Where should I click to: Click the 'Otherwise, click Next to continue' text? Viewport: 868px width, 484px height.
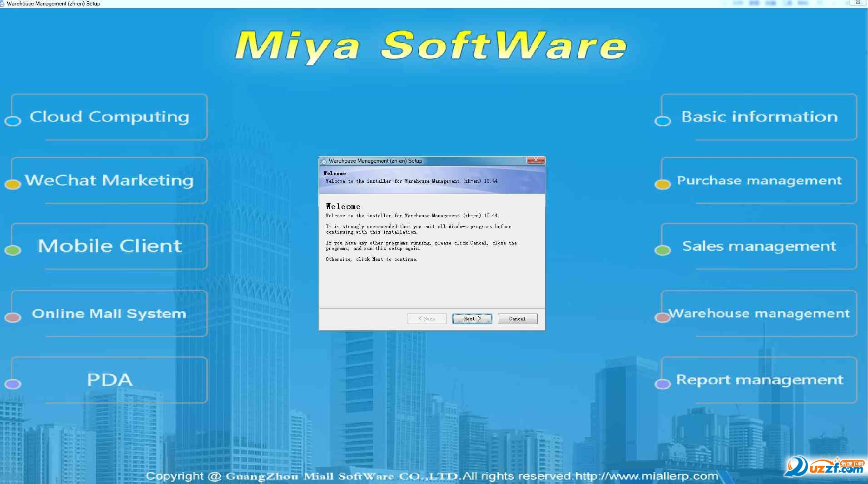click(x=372, y=259)
